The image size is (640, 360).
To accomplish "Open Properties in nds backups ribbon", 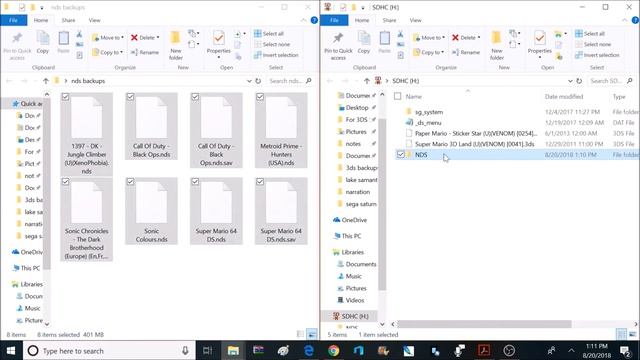I will 218,44.
